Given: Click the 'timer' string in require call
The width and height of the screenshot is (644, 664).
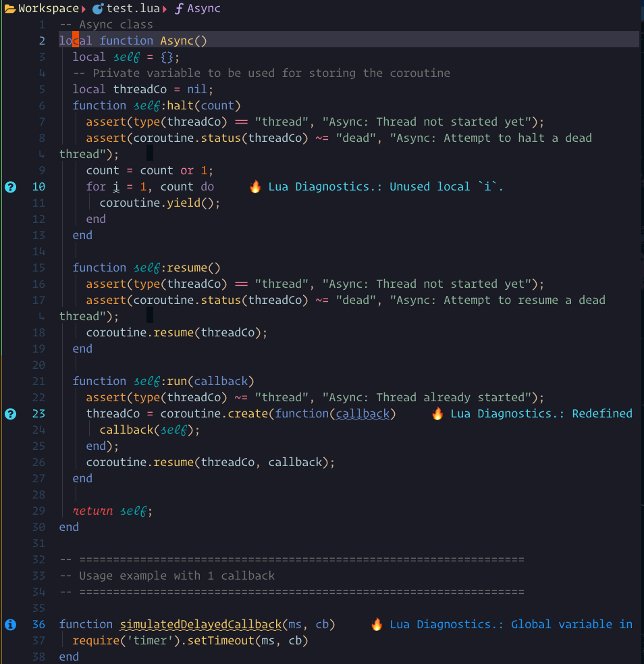Looking at the screenshot, I should click(150, 640).
